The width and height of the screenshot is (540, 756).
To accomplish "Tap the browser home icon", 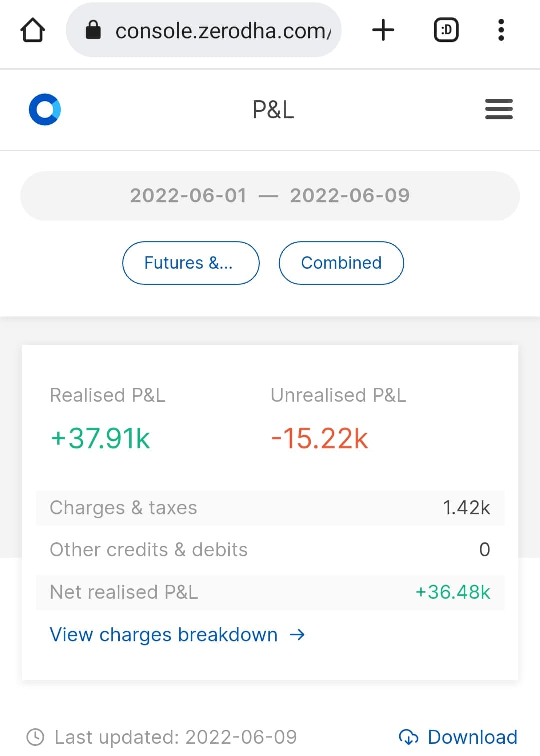I will pos(33,30).
